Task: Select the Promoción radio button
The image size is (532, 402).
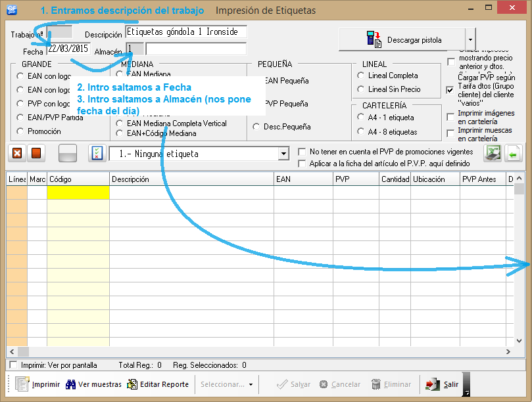Action: (20, 131)
